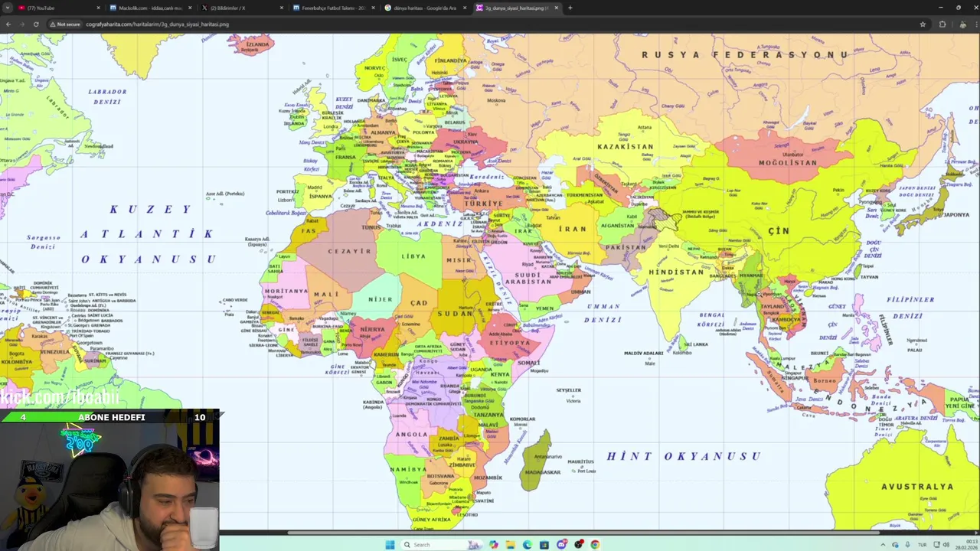
Task: Click the PAKİSTAN label on map
Action: click(x=626, y=247)
